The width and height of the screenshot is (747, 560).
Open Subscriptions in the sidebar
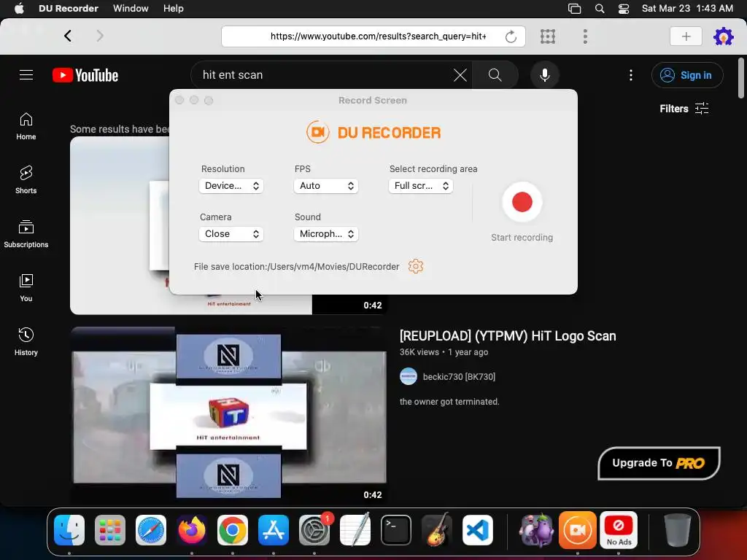(x=26, y=234)
